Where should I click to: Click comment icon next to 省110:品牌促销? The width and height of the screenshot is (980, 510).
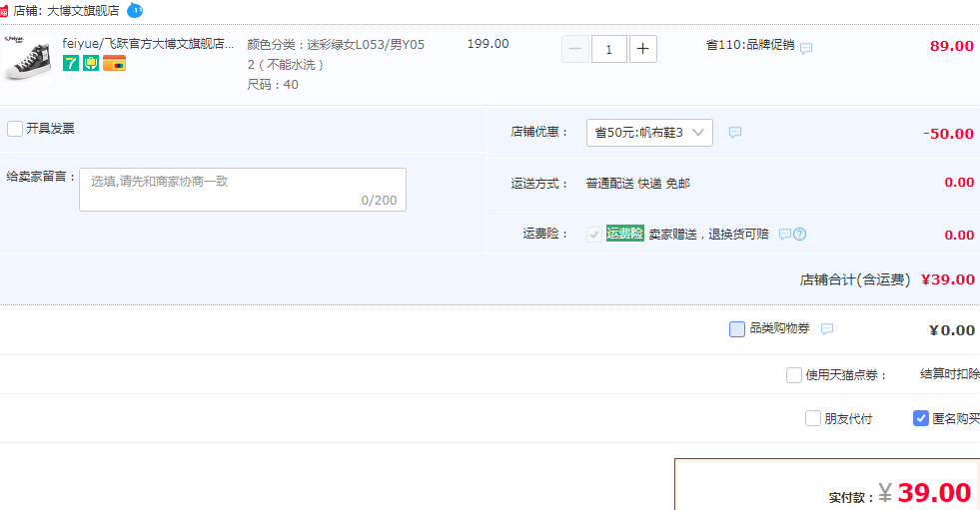pos(806,48)
